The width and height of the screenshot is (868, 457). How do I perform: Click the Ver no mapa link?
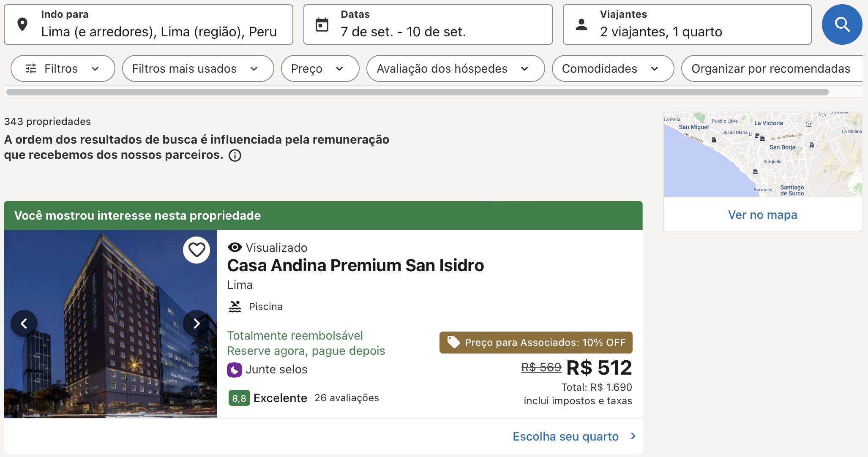pos(762,215)
